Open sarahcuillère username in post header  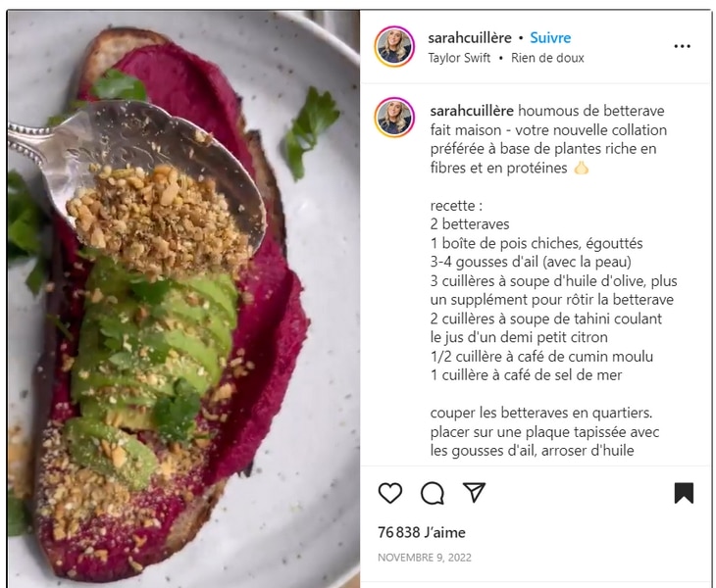470,38
